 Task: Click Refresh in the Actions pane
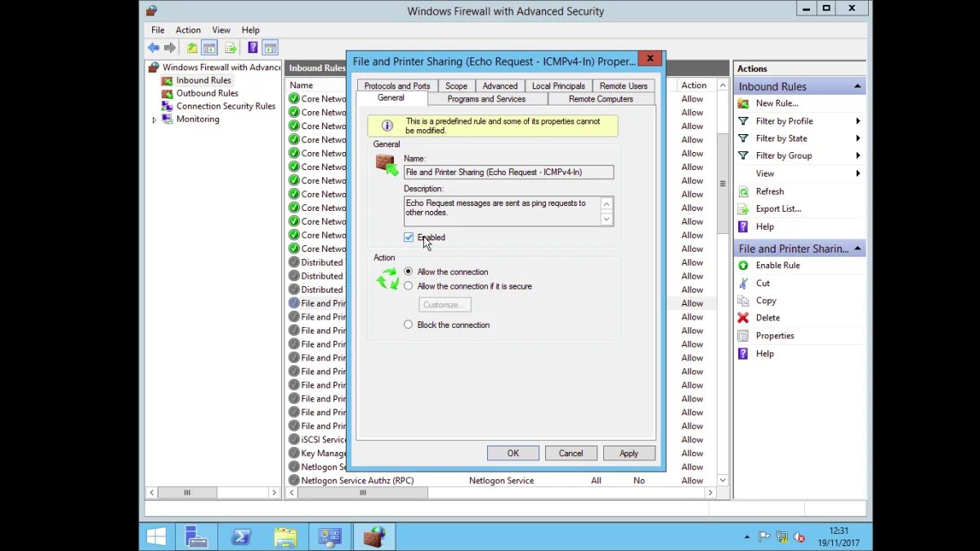point(769,191)
